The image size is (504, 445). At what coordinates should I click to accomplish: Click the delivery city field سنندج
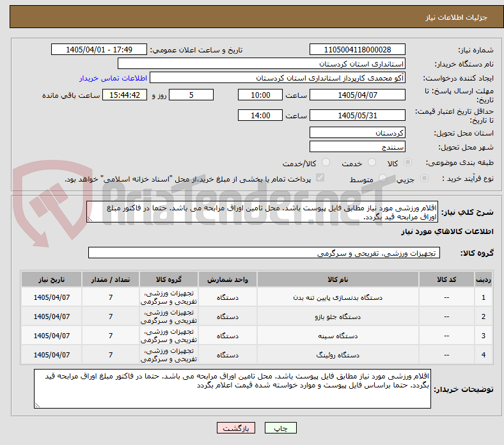pyautogui.click(x=358, y=146)
